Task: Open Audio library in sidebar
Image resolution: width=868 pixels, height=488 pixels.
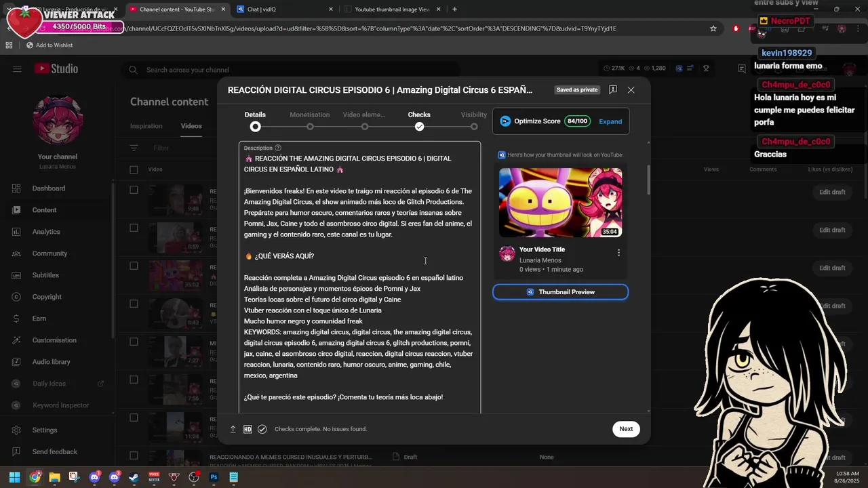Action: tap(51, 362)
